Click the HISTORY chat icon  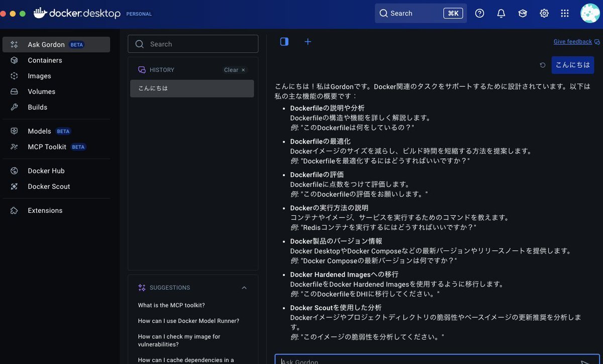(x=142, y=70)
